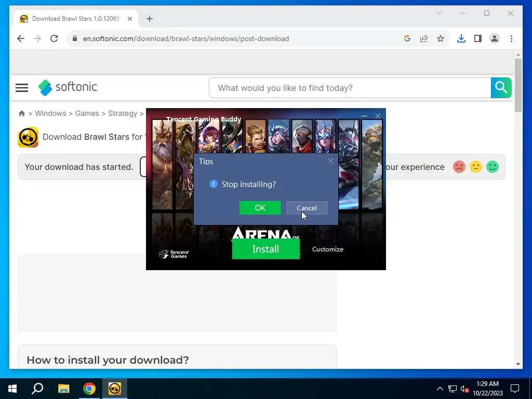Viewport: 532px width, 399px height.
Task: Click the green OK button in Tips dialog
Action: [260, 208]
